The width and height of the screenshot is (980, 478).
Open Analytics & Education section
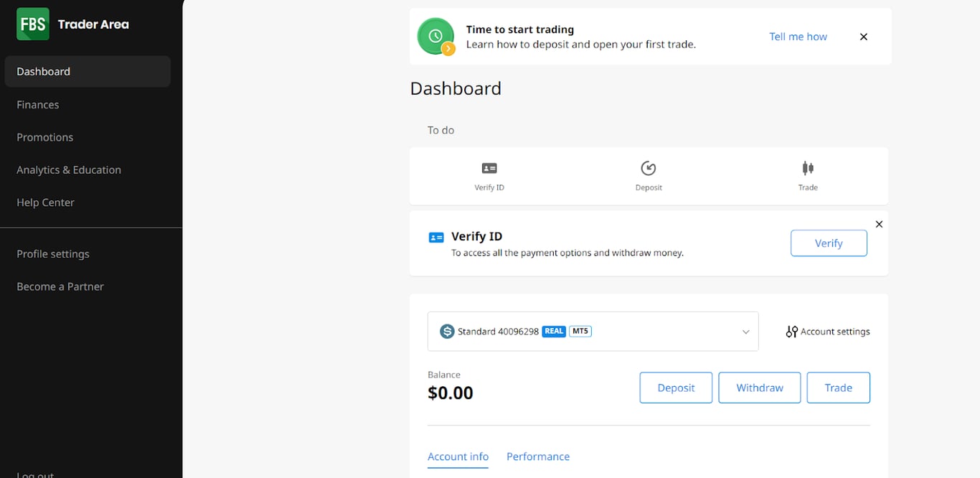(69, 170)
